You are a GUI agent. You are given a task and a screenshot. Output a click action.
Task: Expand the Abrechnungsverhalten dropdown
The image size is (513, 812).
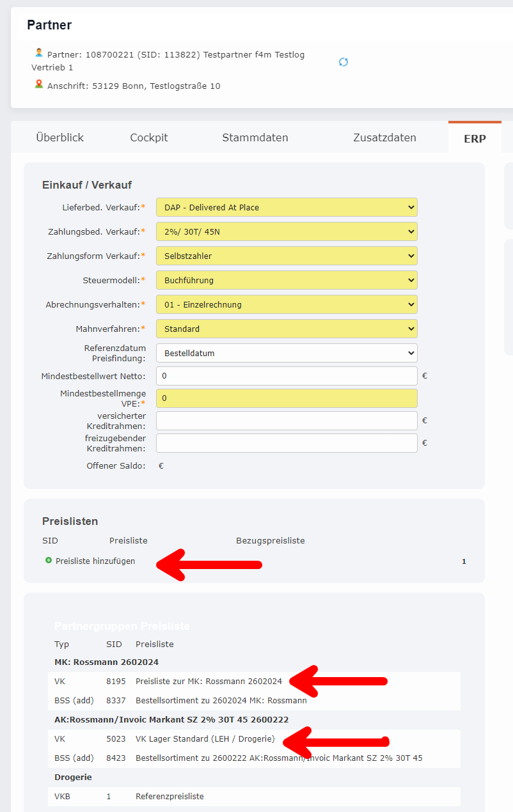tap(286, 304)
